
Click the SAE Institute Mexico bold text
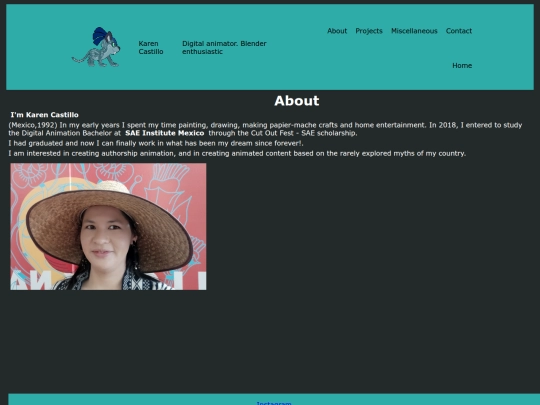click(x=165, y=133)
